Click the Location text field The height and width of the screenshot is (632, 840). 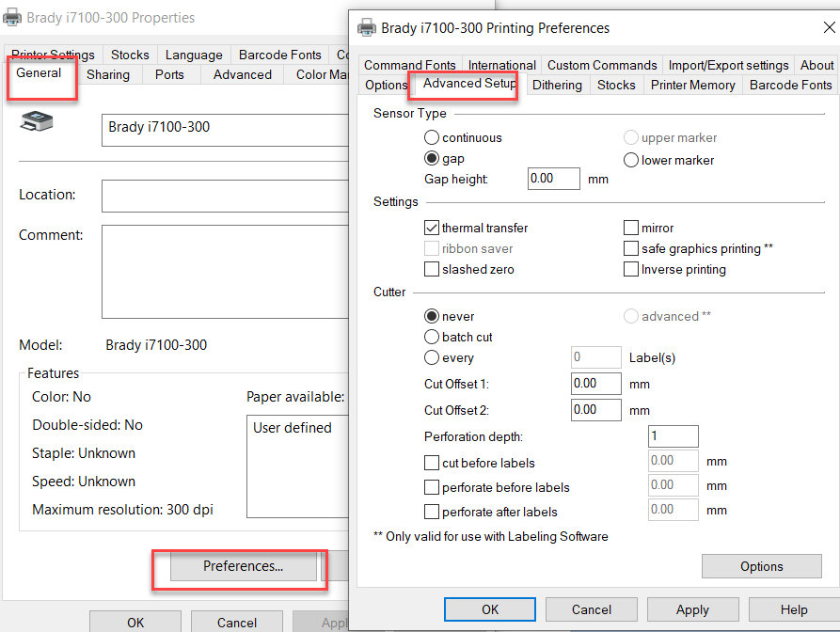pos(226,196)
